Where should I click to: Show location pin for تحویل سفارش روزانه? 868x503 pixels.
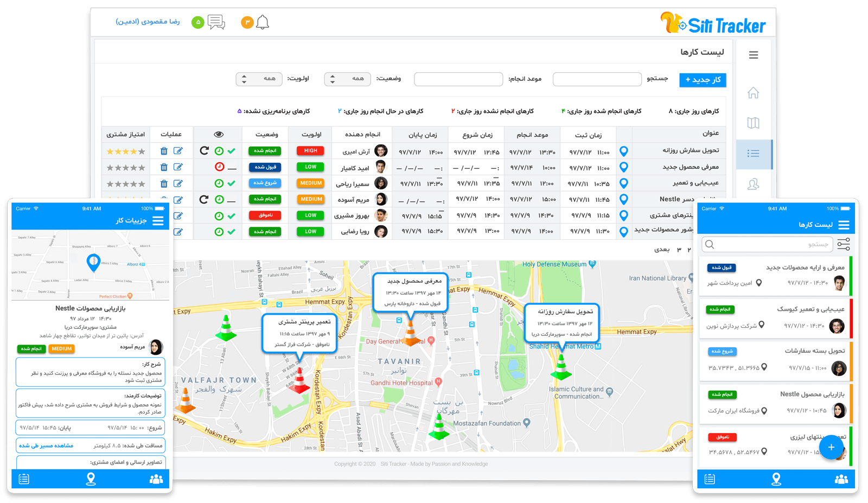pos(624,151)
